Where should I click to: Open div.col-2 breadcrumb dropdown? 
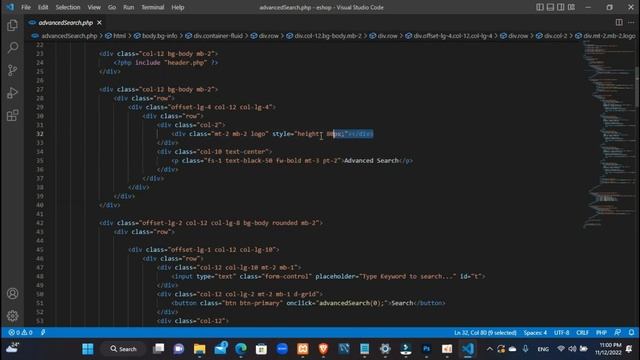pos(556,36)
